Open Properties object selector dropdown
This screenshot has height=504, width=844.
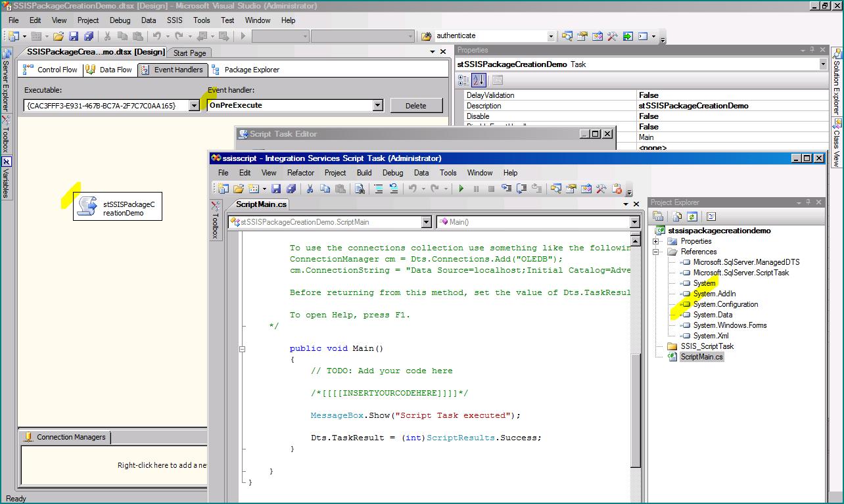[x=823, y=64]
